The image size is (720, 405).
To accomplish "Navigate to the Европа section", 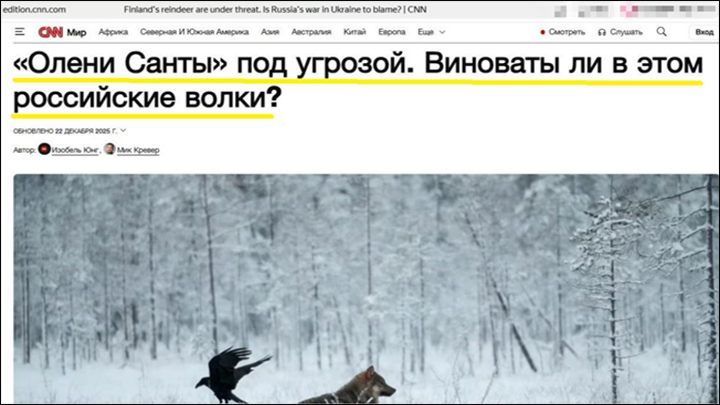I will (392, 32).
